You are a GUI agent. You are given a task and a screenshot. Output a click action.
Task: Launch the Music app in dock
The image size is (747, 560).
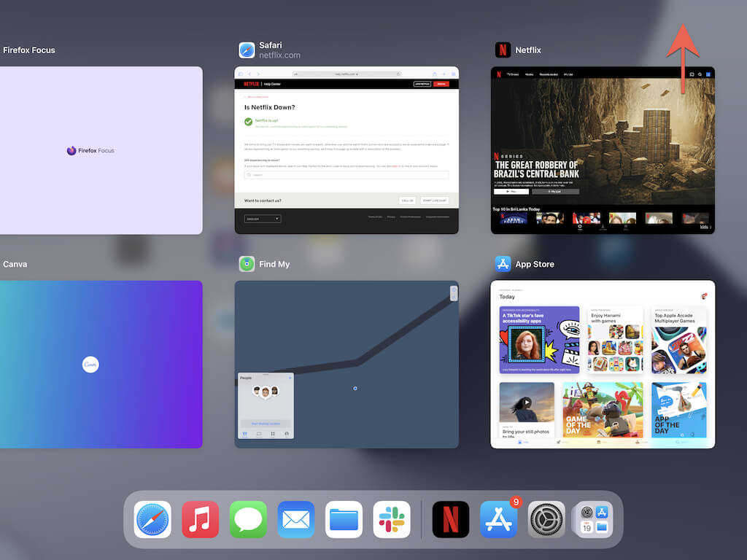click(200, 519)
